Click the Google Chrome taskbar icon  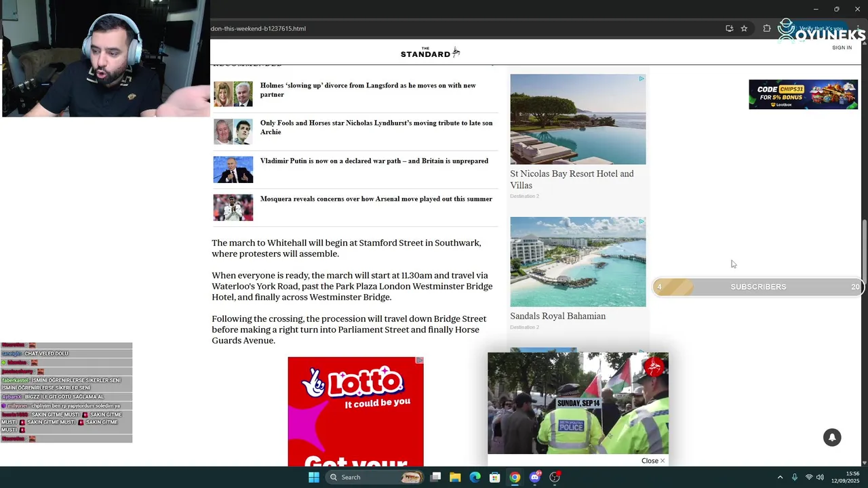point(515,477)
